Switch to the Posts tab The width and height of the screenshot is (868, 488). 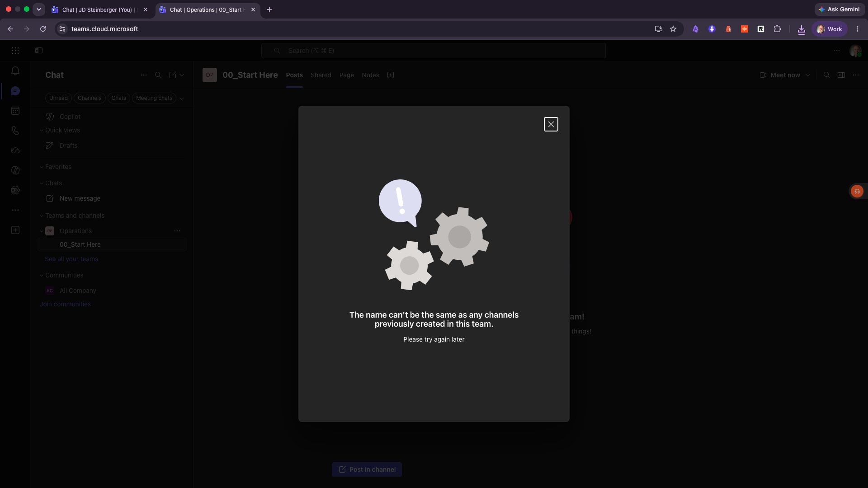point(294,75)
